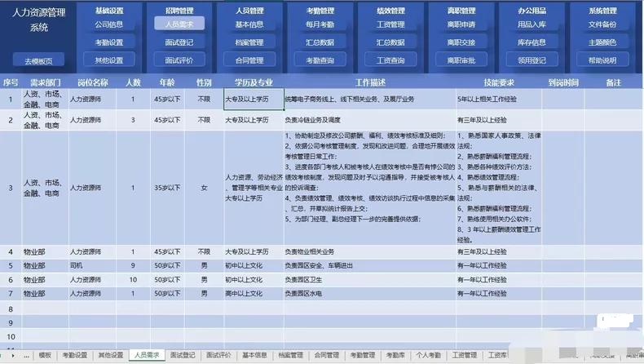Switch to the 模板 sheet tab

45,356
